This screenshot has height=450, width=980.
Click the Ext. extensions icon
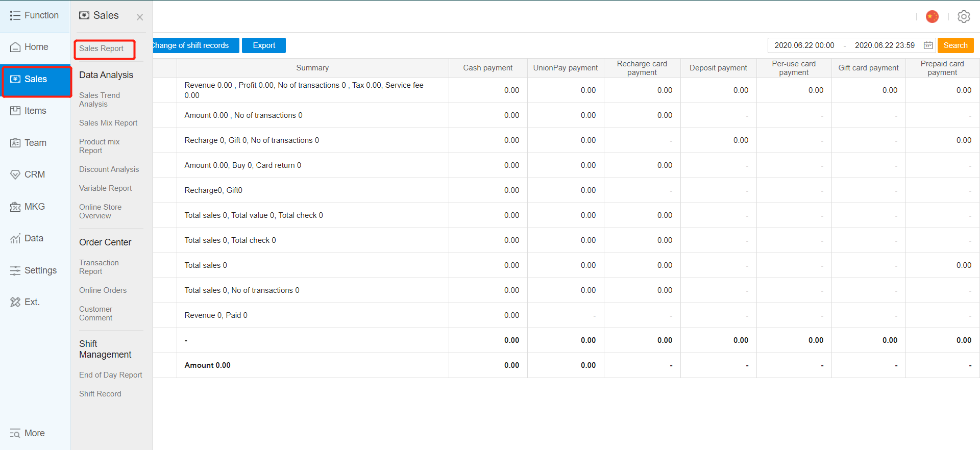pos(15,302)
